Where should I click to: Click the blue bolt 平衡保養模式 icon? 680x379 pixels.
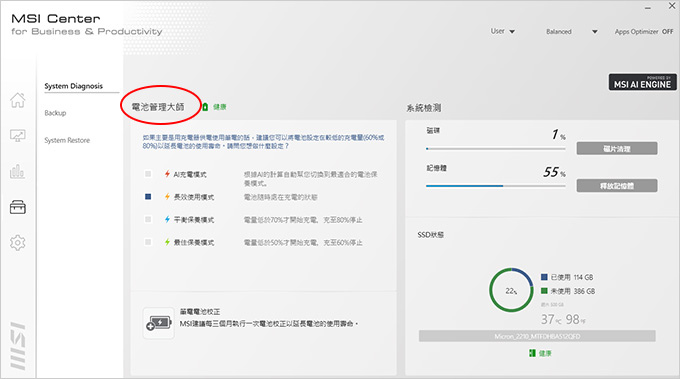[167, 219]
